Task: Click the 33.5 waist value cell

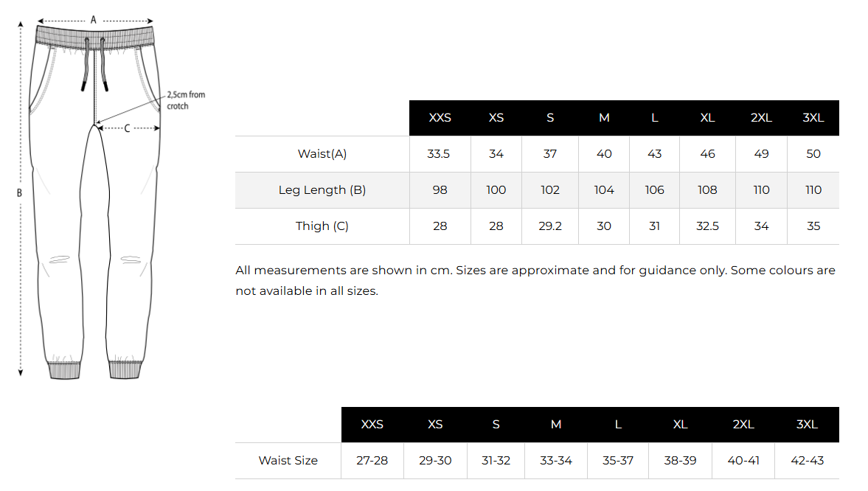Action: [440, 154]
